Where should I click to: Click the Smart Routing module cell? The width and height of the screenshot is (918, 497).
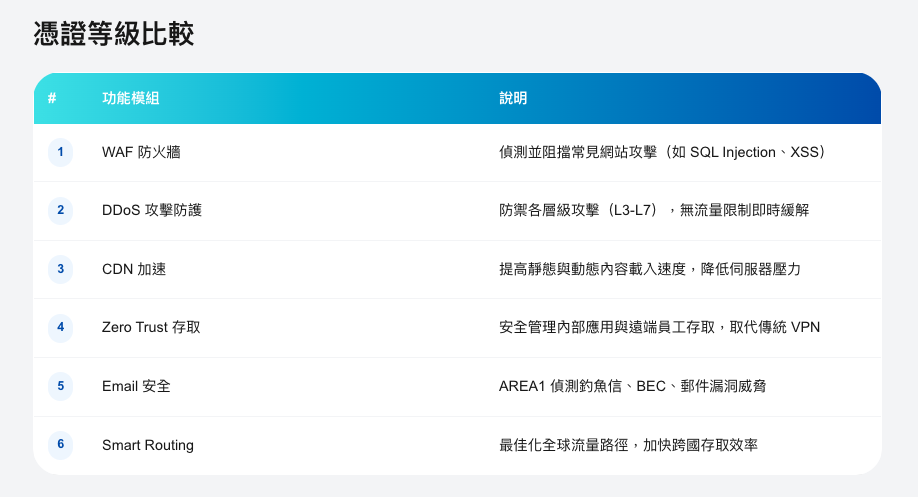pyautogui.click(x=148, y=445)
